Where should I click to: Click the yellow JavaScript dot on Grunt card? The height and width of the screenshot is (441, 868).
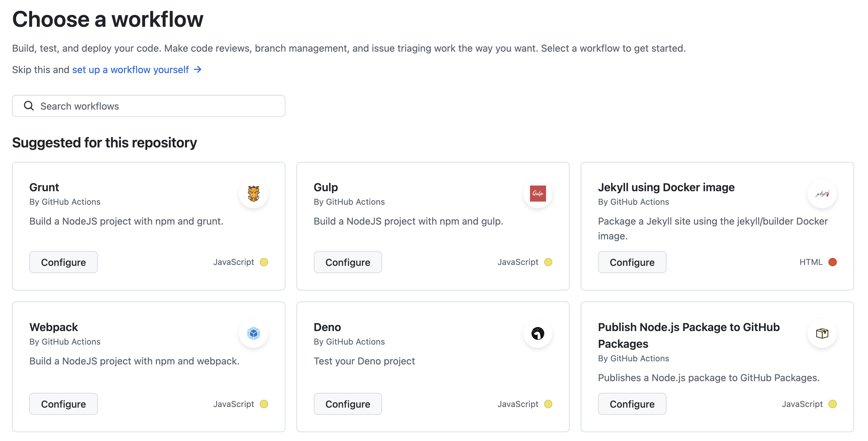coord(264,262)
